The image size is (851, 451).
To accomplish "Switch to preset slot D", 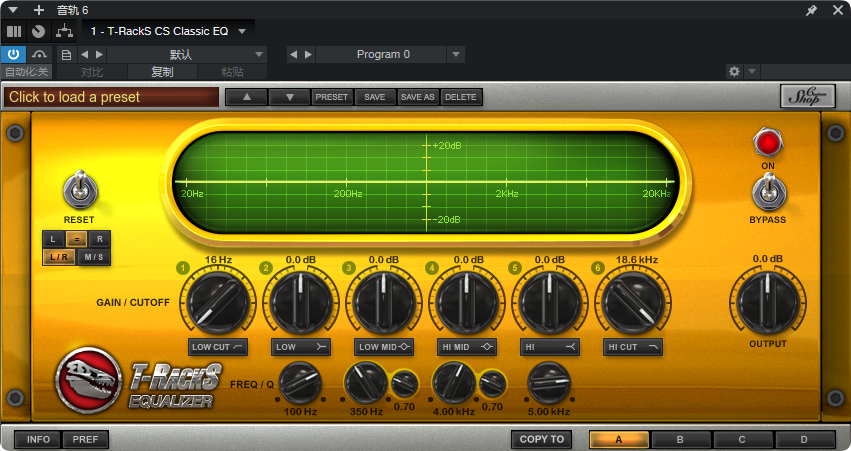I will (804, 440).
